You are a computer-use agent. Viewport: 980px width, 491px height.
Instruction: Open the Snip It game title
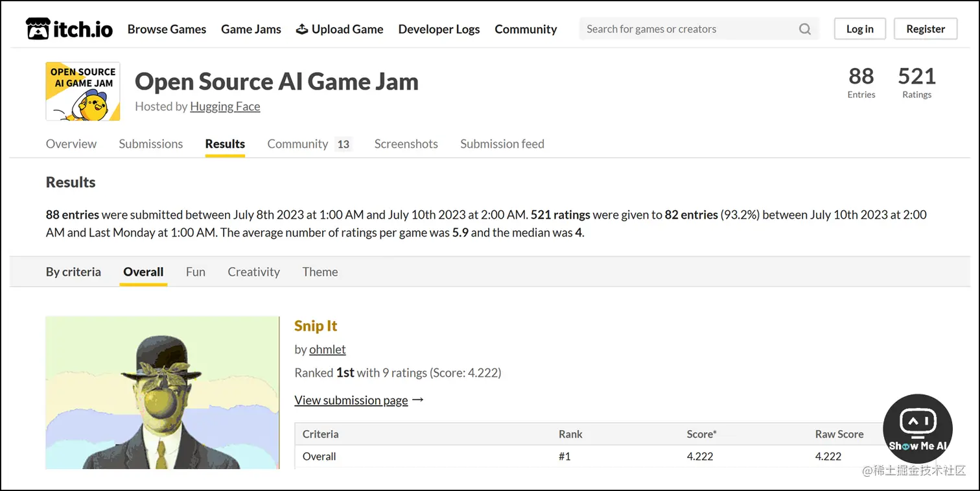pyautogui.click(x=316, y=326)
